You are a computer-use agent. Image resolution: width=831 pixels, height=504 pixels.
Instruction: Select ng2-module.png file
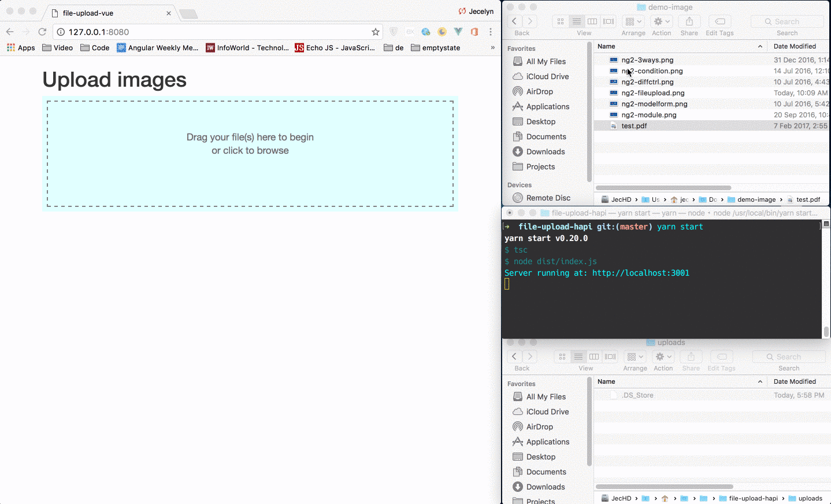click(648, 115)
